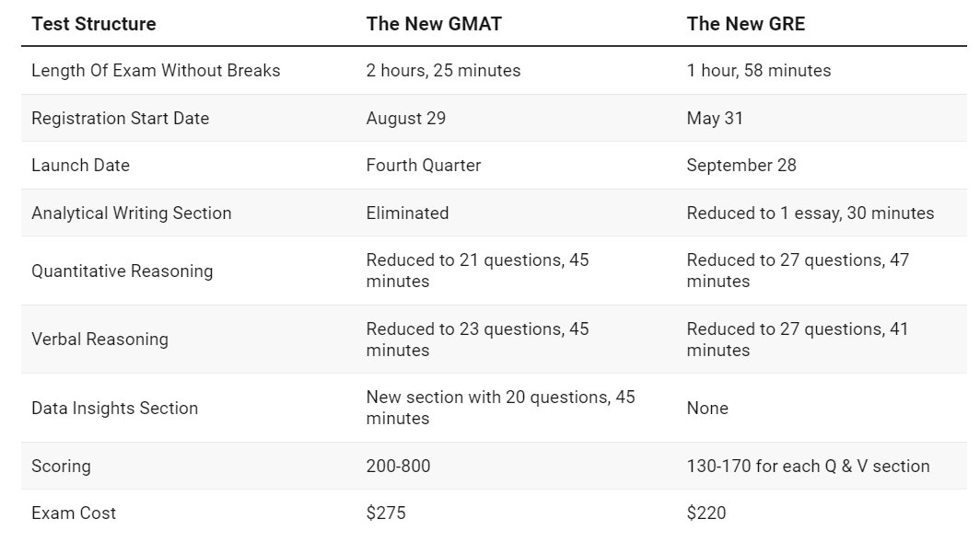
Task: Click the Data Insights Section label
Action: 114,409
